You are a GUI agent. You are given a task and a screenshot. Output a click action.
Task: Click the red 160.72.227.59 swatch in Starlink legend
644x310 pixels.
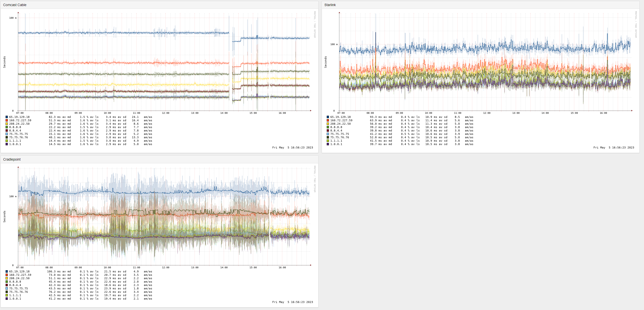(328, 120)
